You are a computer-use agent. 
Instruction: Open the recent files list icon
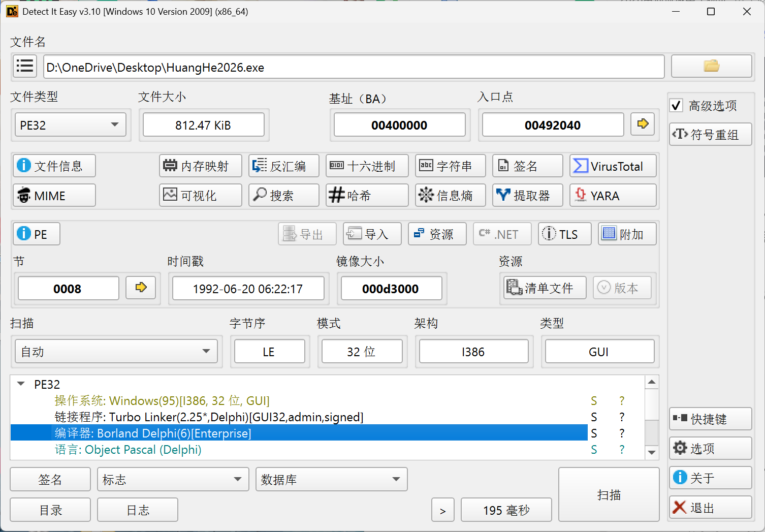[25, 66]
